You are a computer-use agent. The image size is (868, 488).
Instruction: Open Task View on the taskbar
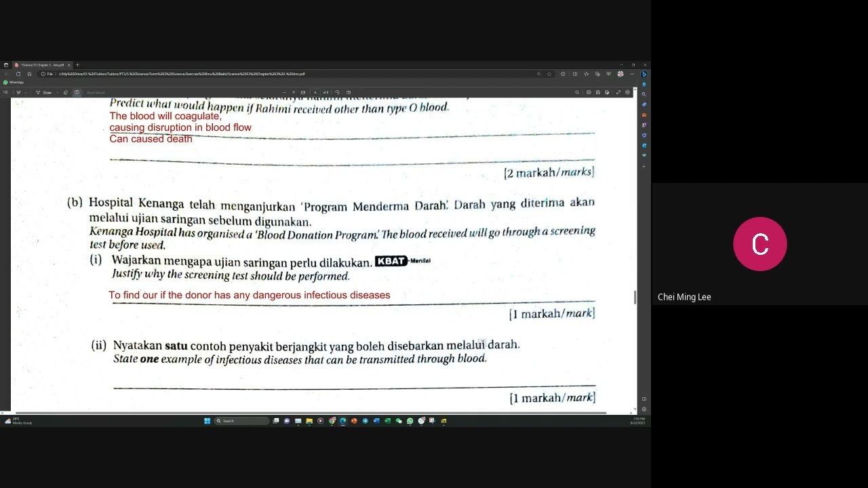click(276, 421)
